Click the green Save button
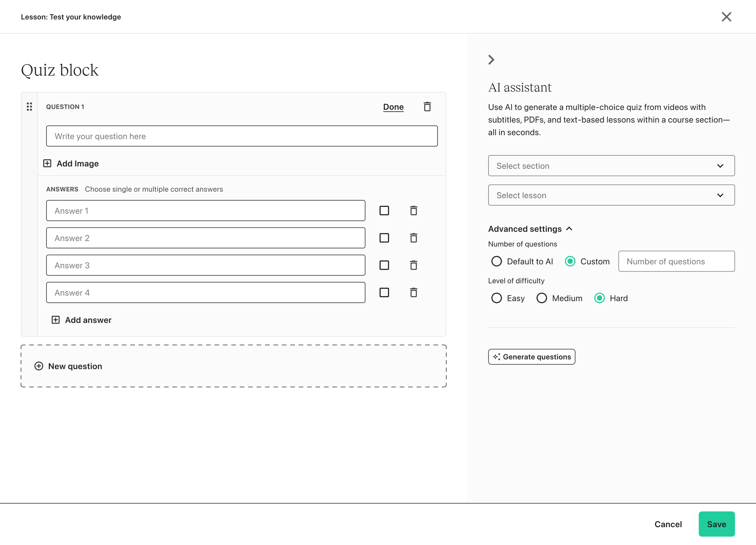Screen dimensions: 756x545 [716, 524]
